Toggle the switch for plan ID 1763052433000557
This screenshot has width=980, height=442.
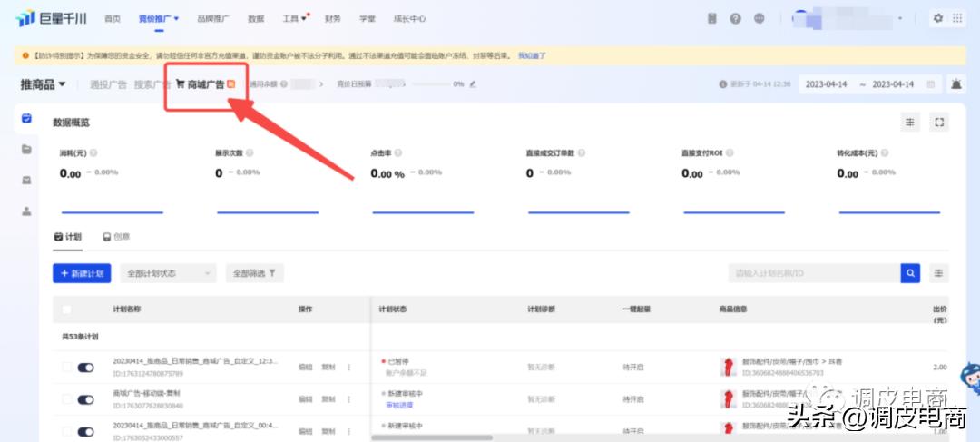pos(85,431)
